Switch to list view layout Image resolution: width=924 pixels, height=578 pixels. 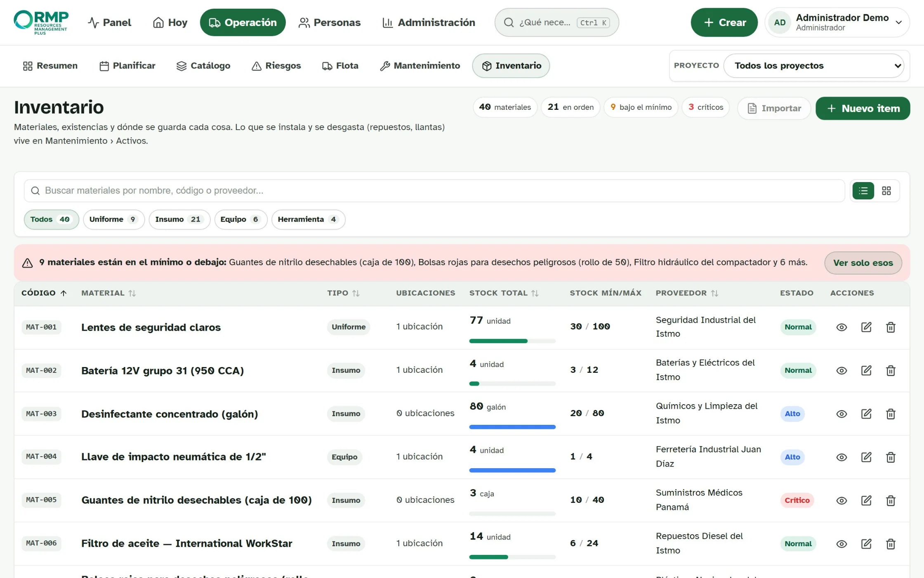coord(863,191)
